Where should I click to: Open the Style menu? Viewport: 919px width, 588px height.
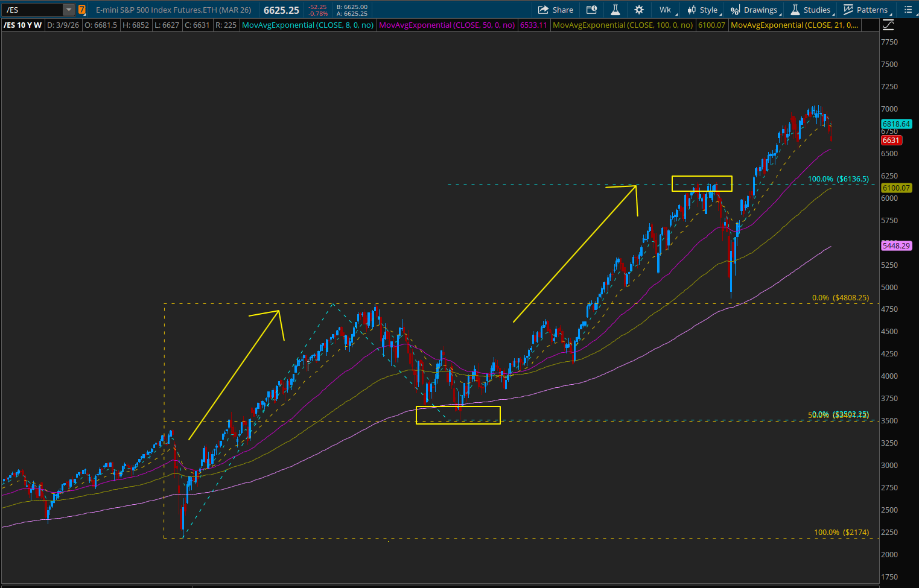pos(703,10)
